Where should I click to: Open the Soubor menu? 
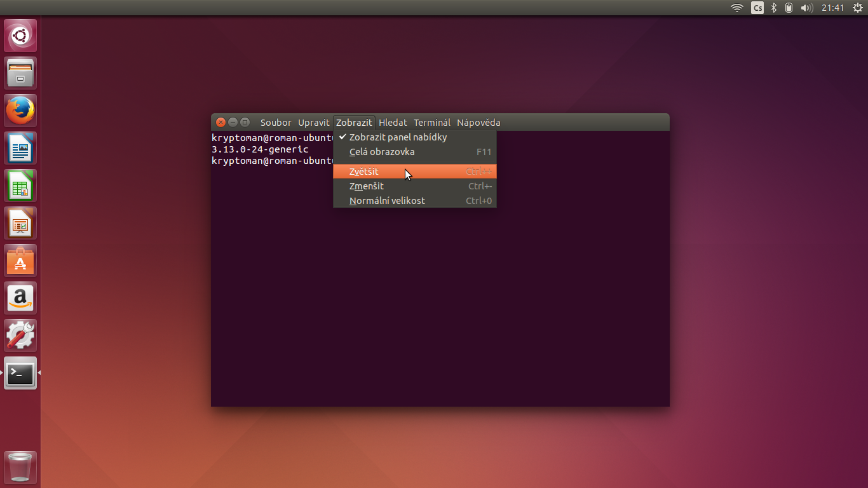coord(276,123)
